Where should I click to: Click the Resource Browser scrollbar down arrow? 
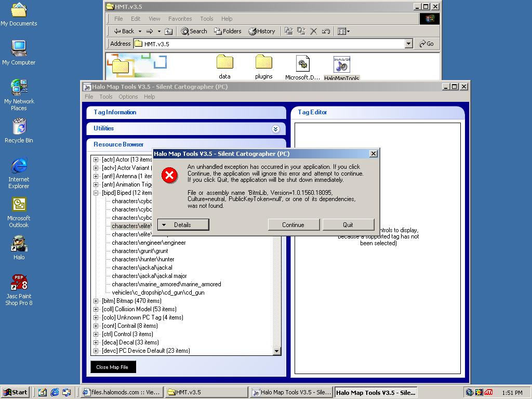(x=277, y=351)
